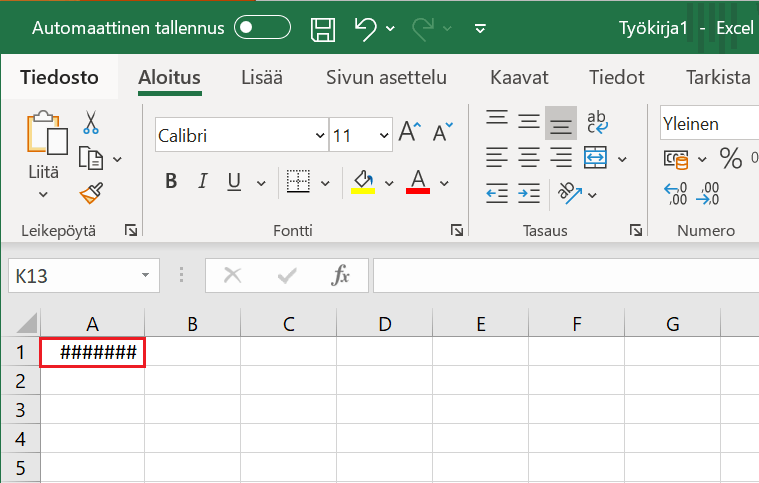Open the Accounting format dropdown arrow
The image size is (759, 483).
[x=702, y=159]
